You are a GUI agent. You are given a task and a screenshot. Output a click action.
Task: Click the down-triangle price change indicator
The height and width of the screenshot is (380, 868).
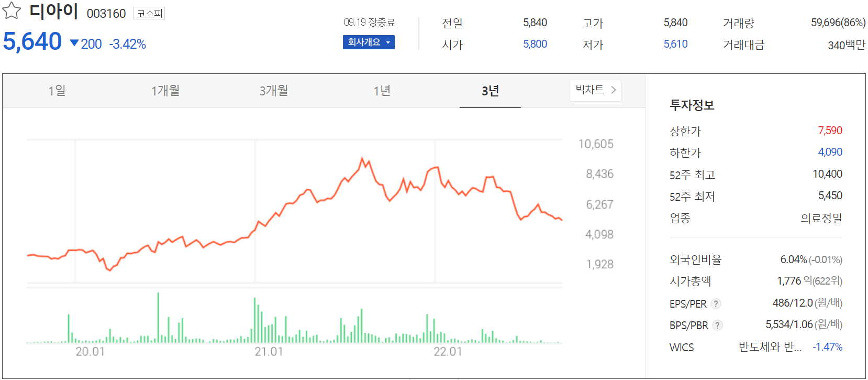point(74,44)
